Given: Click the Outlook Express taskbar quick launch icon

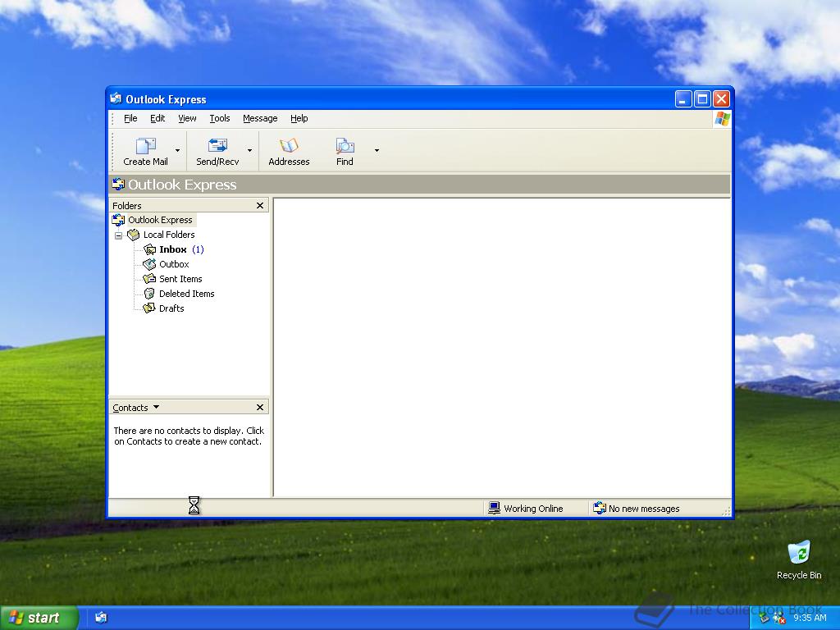Looking at the screenshot, I should 101,618.
